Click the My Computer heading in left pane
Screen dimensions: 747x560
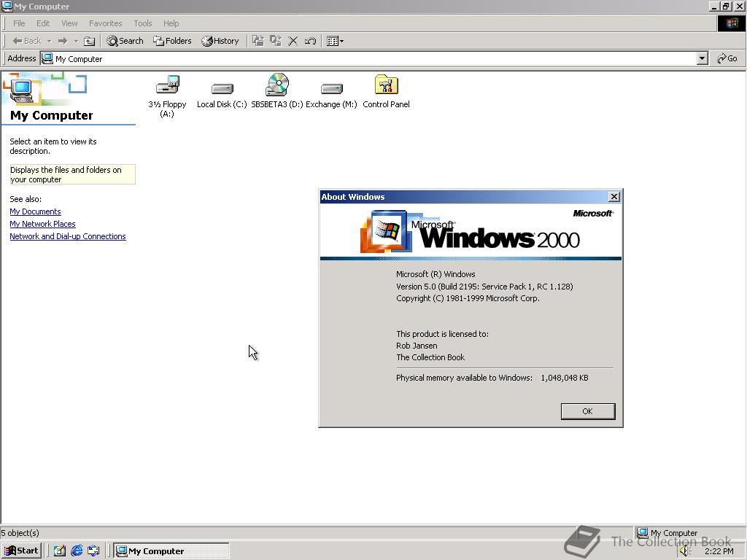52,115
